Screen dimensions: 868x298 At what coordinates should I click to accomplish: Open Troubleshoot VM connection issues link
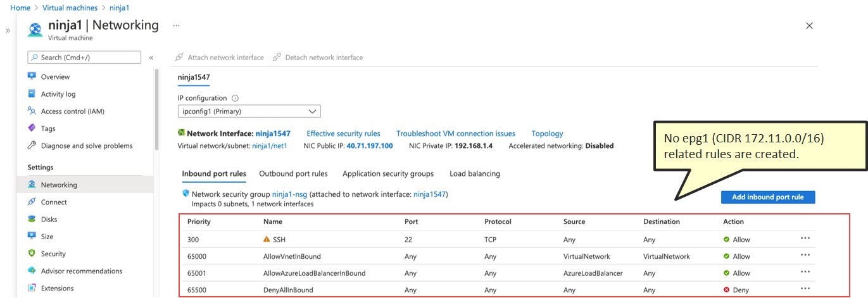tap(456, 133)
